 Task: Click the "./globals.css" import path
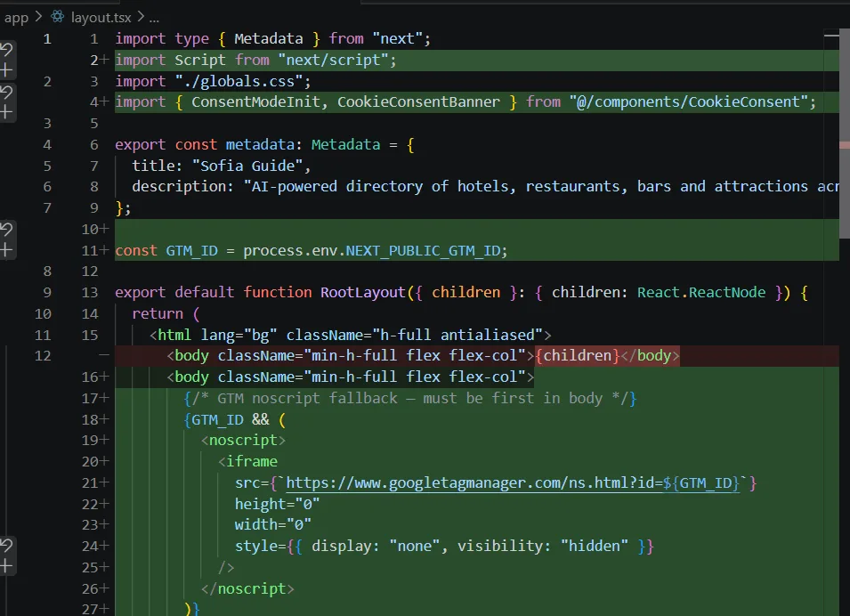coord(239,81)
